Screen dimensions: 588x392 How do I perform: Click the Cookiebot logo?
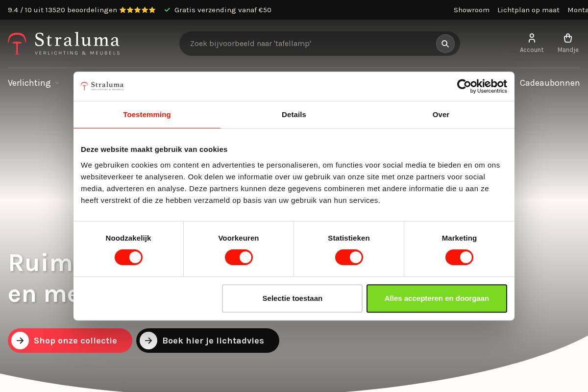coord(482,86)
